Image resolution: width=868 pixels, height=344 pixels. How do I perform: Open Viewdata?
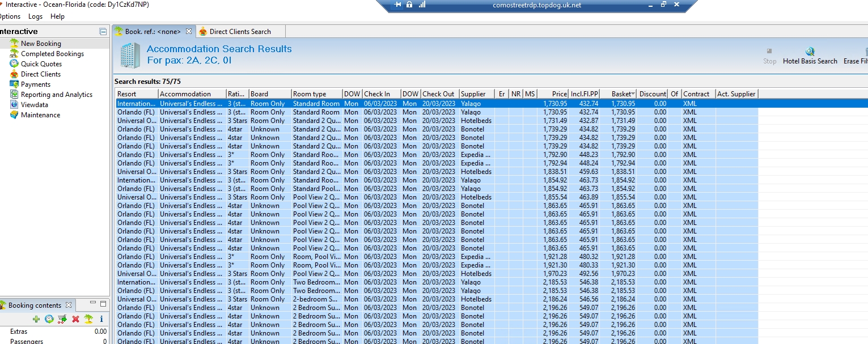(x=35, y=105)
